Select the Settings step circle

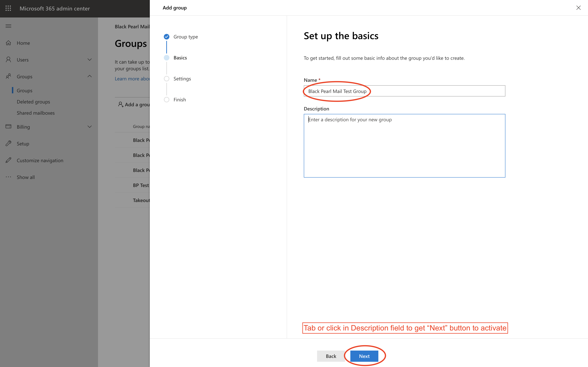pos(166,79)
